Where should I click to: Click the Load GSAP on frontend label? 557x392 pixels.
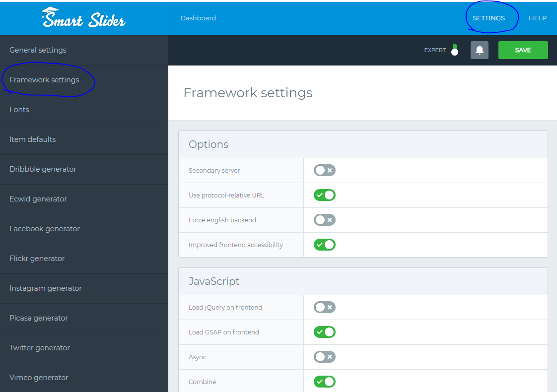coord(224,332)
